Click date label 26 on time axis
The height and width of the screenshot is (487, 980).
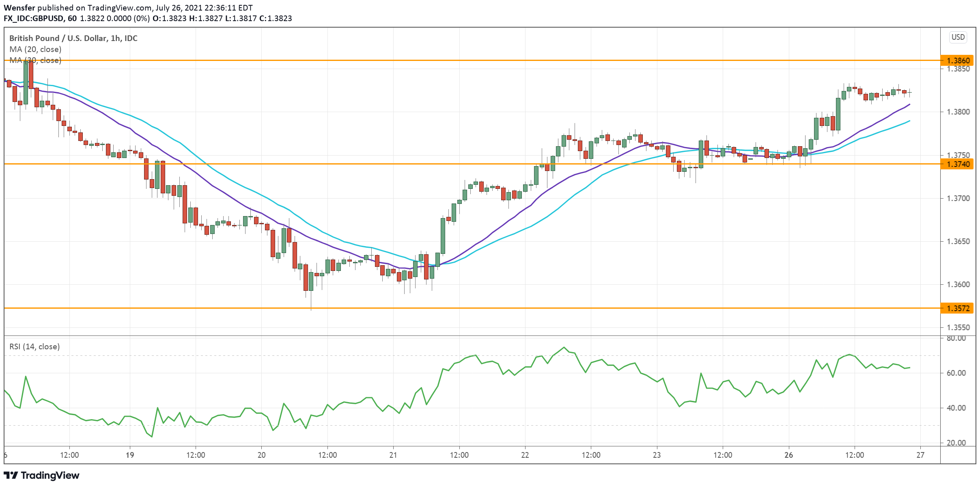788,455
